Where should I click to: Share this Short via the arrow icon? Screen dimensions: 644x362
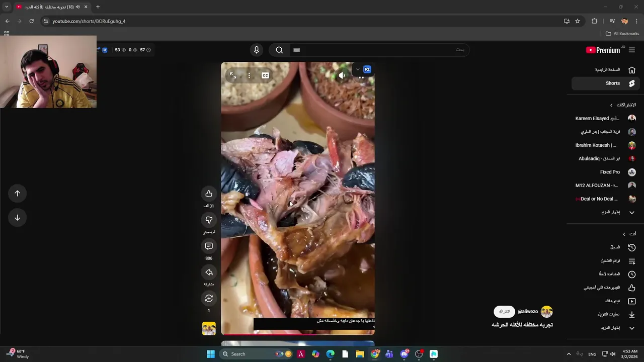[209, 272]
